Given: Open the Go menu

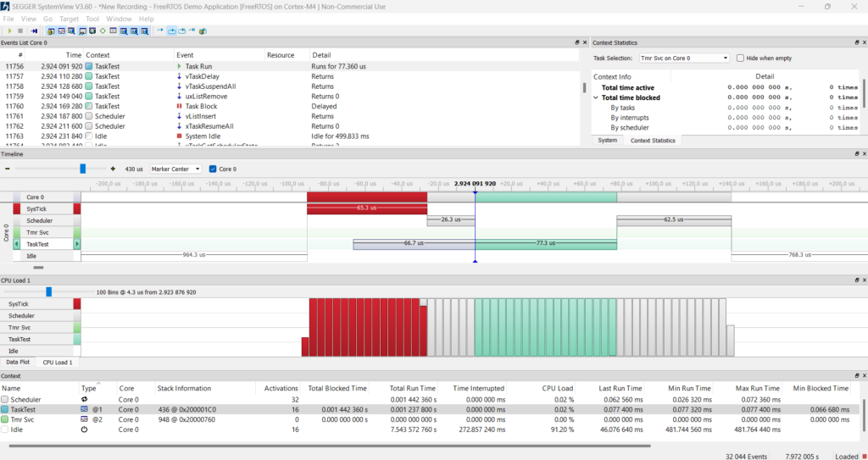Looking at the screenshot, I should pyautogui.click(x=48, y=19).
